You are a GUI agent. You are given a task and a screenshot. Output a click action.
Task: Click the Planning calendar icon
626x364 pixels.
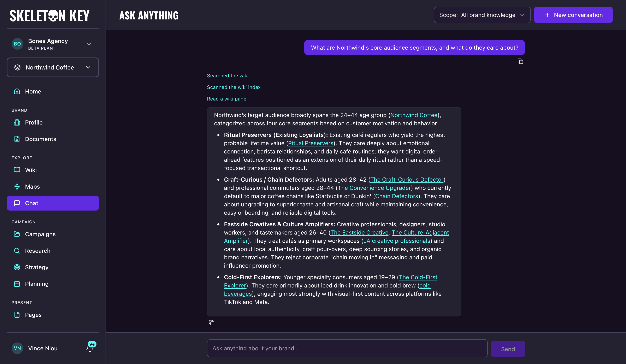coord(17,284)
